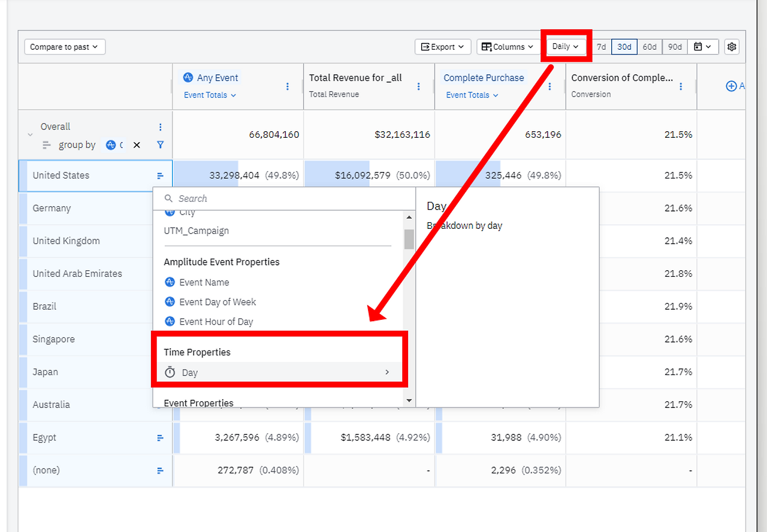Click the 3,267,596 Egypt events cell
Viewport: 767px width, 532px height.
(238, 438)
